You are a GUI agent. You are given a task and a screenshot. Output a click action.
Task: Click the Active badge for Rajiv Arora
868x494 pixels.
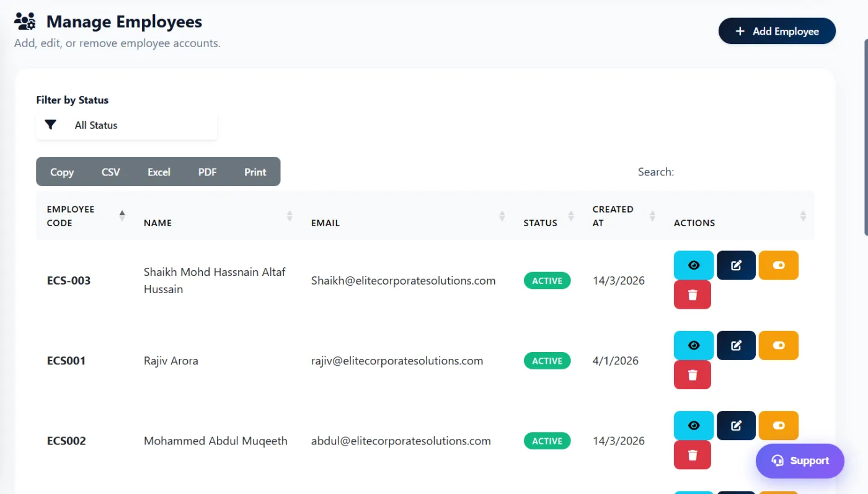click(547, 361)
